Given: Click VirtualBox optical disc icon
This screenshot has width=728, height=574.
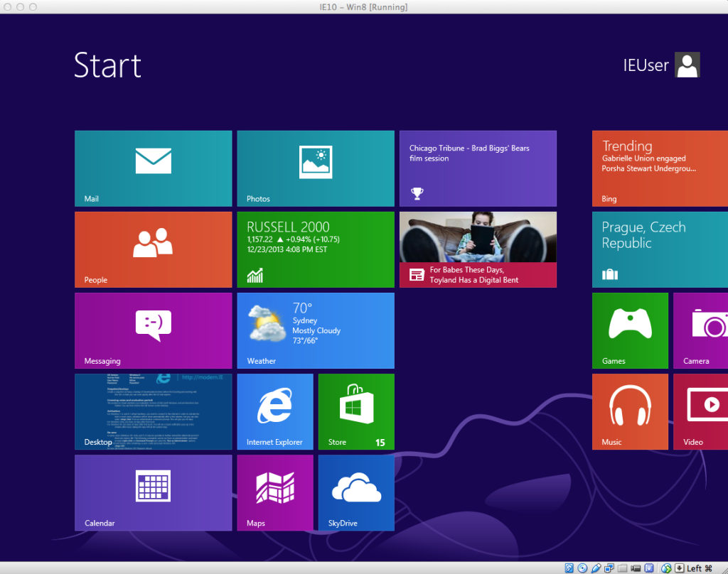Looking at the screenshot, I should (x=583, y=568).
